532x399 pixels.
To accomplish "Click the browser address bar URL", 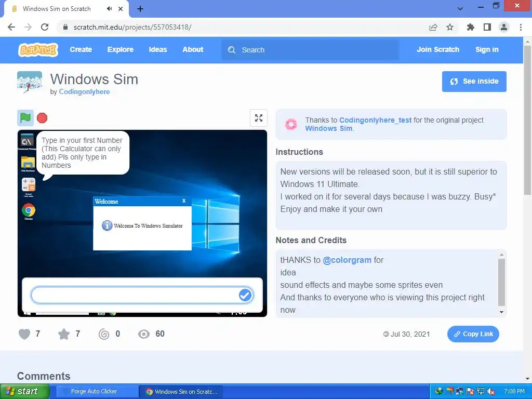I will [x=132, y=27].
